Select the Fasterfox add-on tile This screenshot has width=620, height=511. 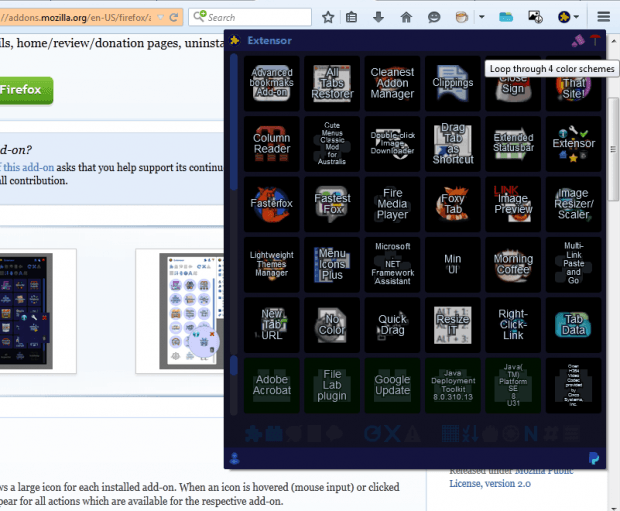tap(271, 204)
